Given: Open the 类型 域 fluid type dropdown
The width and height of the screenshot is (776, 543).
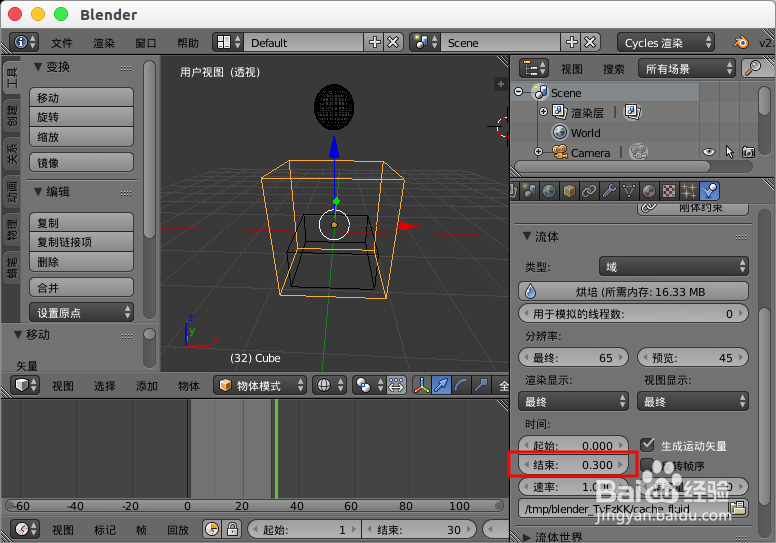Looking at the screenshot, I should (x=674, y=266).
